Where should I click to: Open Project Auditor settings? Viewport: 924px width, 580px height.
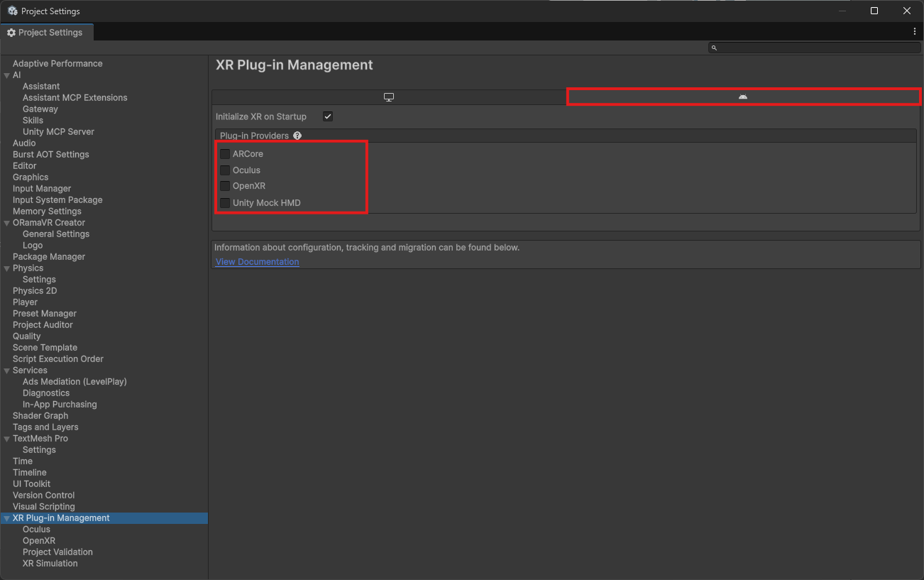tap(43, 325)
